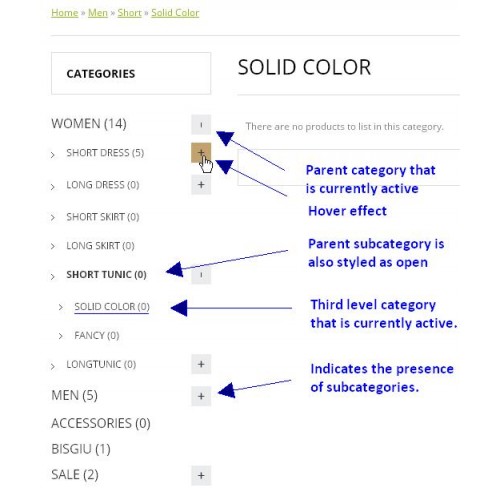This screenshot has width=500, height=500.
Task: Expand the LONG DRESS subcategory plus button
Action: click(x=201, y=185)
